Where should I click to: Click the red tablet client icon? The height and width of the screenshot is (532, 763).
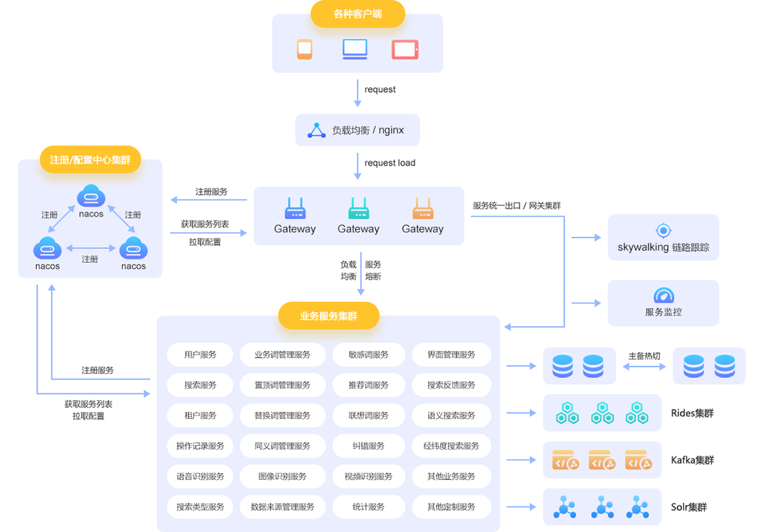tap(404, 49)
